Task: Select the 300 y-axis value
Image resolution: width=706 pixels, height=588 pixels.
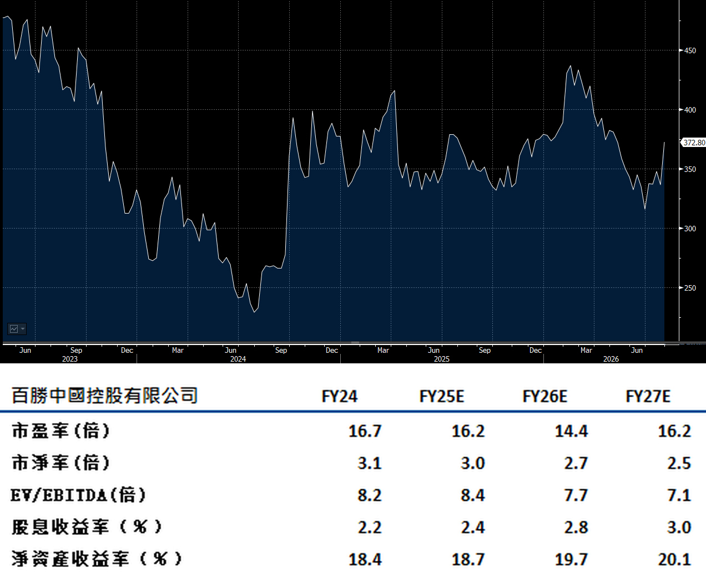Action: click(x=689, y=229)
